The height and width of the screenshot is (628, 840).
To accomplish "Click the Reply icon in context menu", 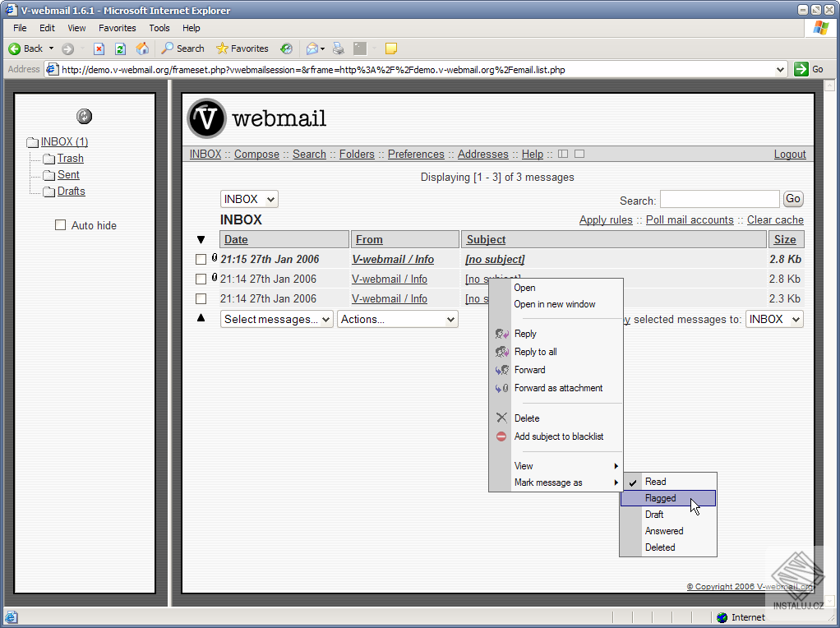I will [502, 334].
